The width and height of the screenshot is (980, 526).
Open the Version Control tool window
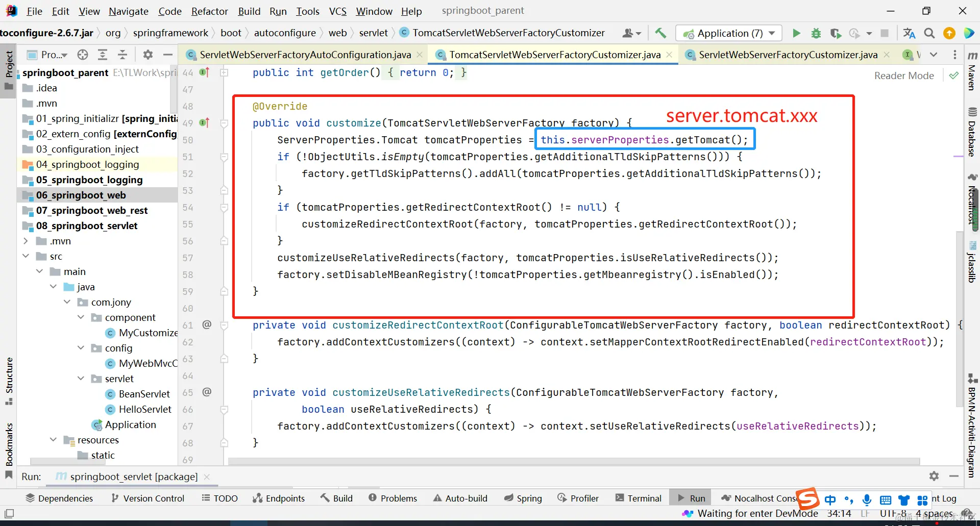[148, 498]
